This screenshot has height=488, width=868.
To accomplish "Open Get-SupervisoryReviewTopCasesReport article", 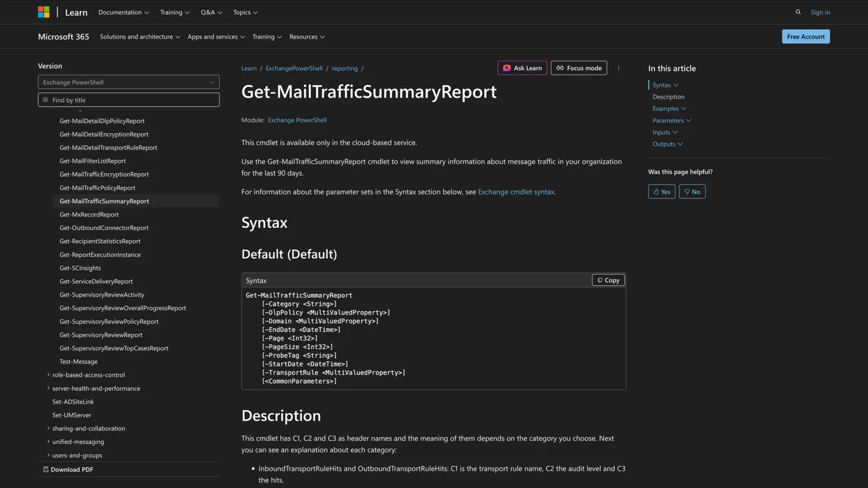I will (x=114, y=348).
